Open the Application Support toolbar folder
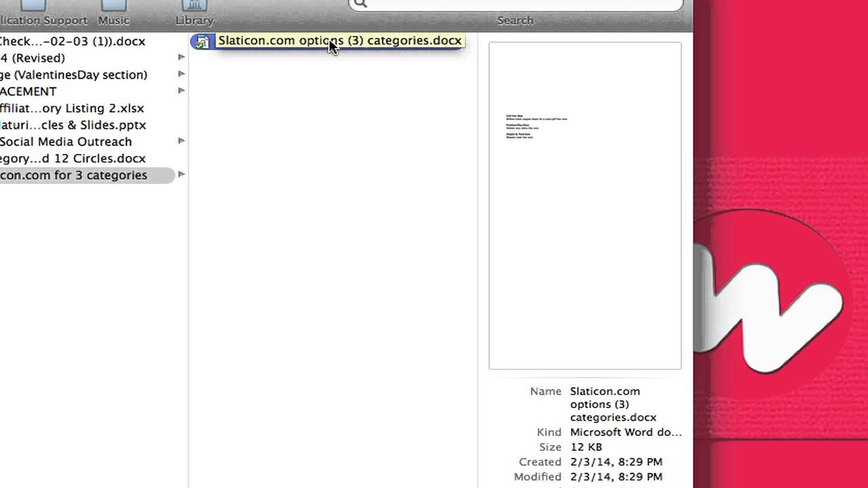Screen dimensions: 868x488 pos(42,13)
